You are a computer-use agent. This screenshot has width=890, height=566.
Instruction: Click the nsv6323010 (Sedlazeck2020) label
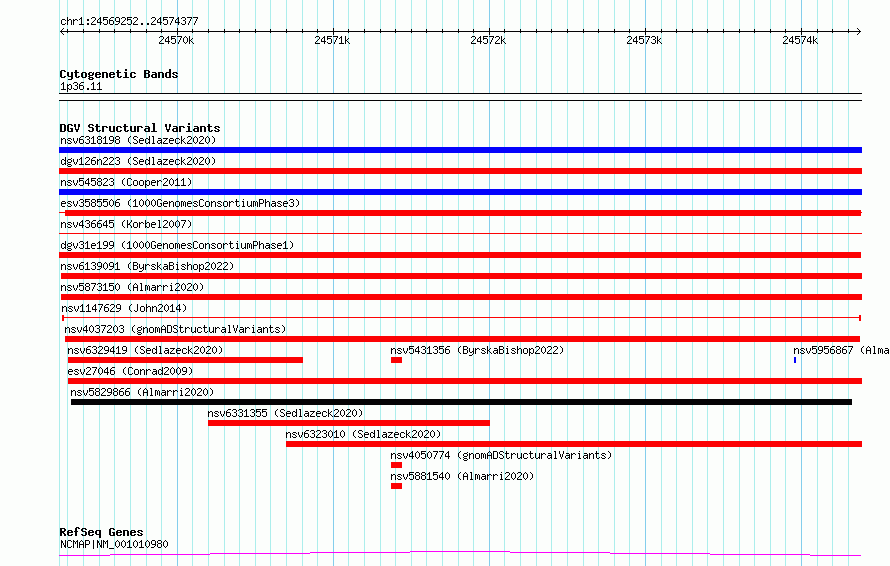tap(363, 434)
